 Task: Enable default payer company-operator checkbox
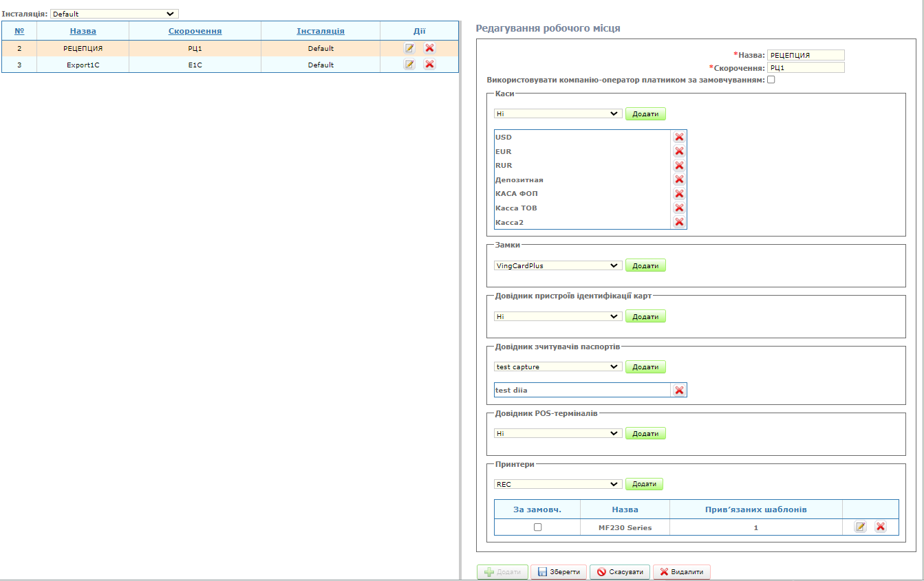(x=771, y=80)
